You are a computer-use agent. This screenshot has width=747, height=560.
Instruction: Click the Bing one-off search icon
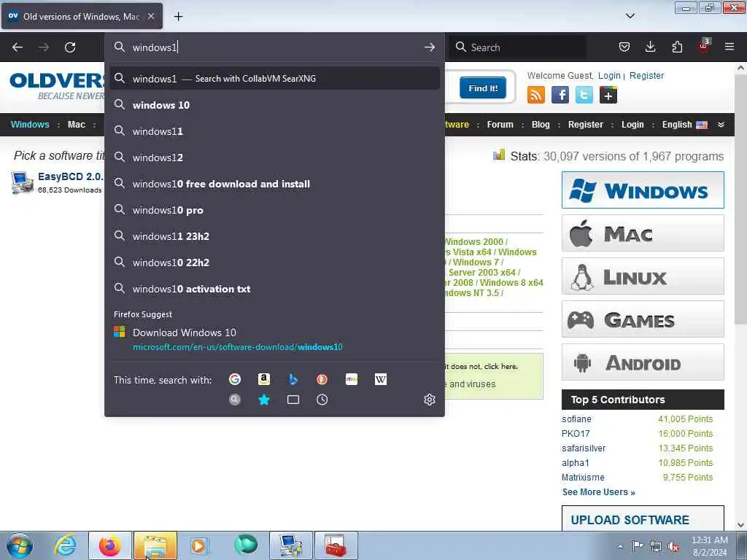click(x=293, y=379)
